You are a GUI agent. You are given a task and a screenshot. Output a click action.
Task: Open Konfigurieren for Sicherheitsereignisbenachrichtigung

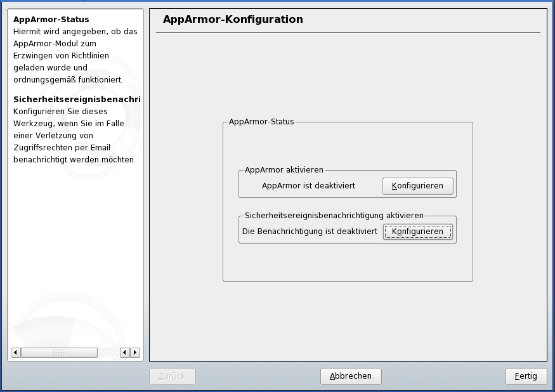pyautogui.click(x=417, y=232)
